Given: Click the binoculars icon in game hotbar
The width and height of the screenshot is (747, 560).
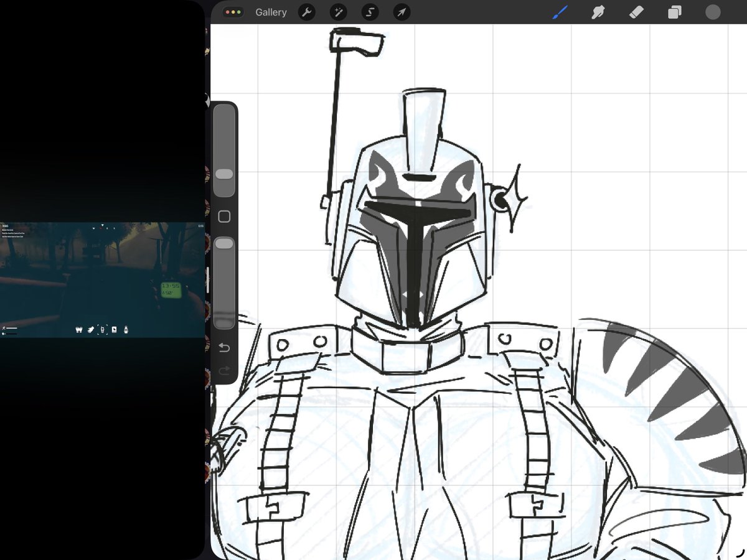Looking at the screenshot, I should pyautogui.click(x=78, y=330).
